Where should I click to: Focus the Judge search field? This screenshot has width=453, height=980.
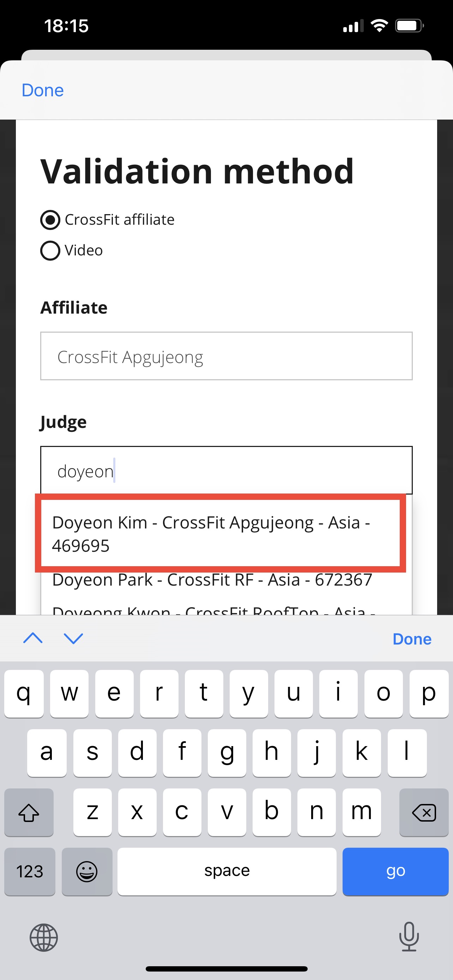226,470
